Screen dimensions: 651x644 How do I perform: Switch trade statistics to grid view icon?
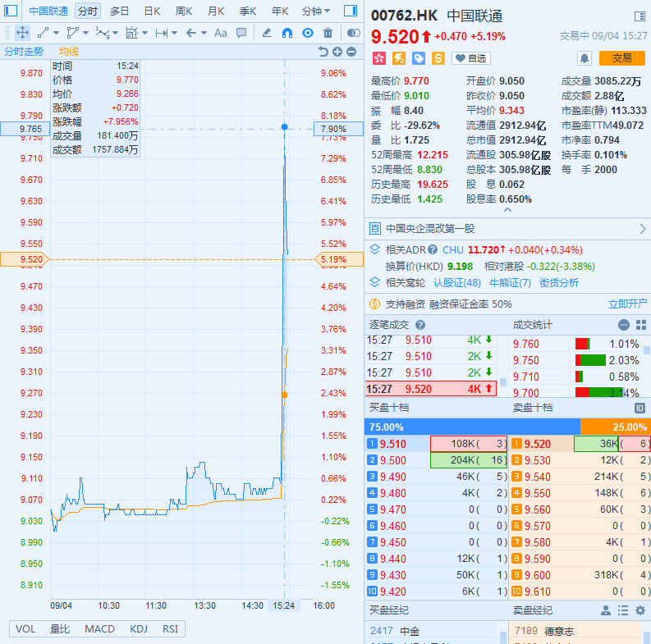(x=641, y=325)
